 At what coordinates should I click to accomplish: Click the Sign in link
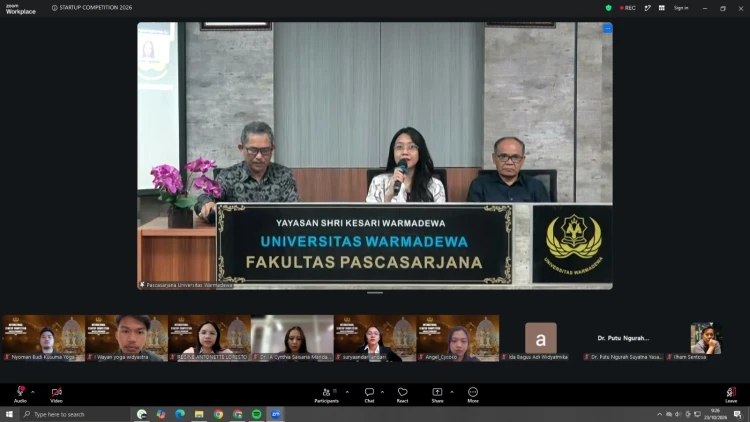tap(681, 8)
